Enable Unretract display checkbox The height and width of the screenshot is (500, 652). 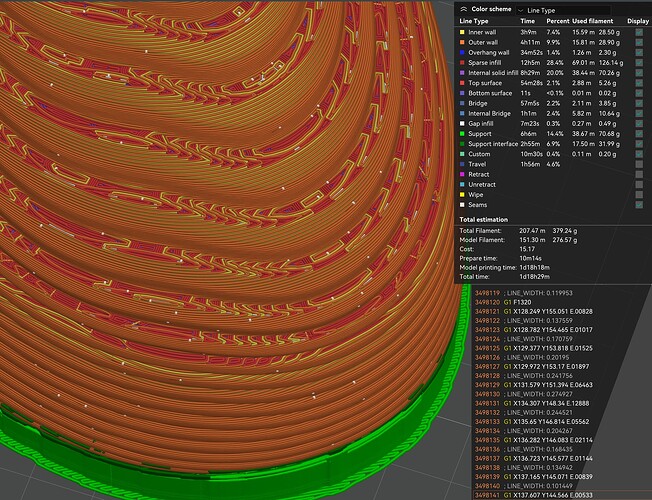(x=639, y=185)
